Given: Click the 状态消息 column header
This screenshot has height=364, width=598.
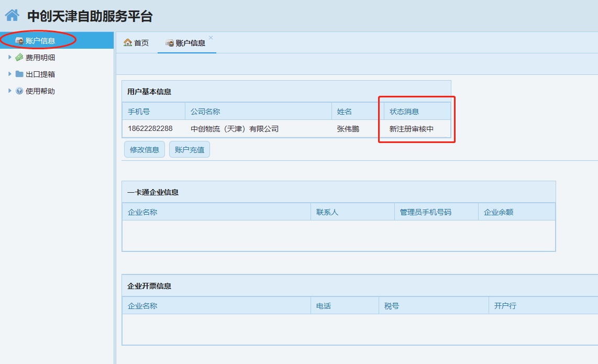Looking at the screenshot, I should point(404,112).
